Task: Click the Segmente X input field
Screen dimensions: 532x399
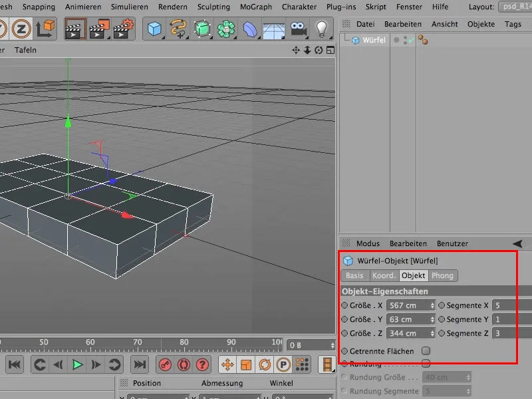Action: coord(512,305)
